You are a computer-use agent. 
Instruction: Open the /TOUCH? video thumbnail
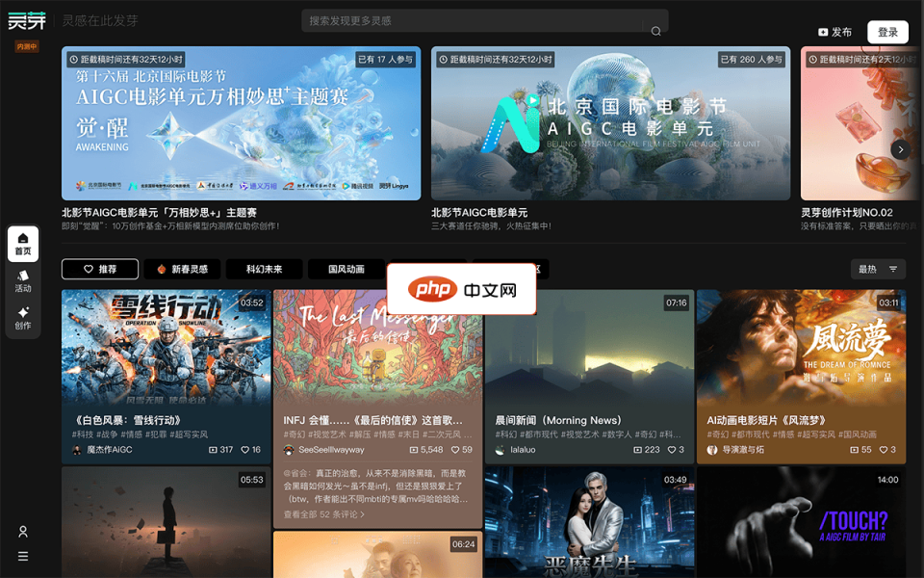(x=801, y=522)
